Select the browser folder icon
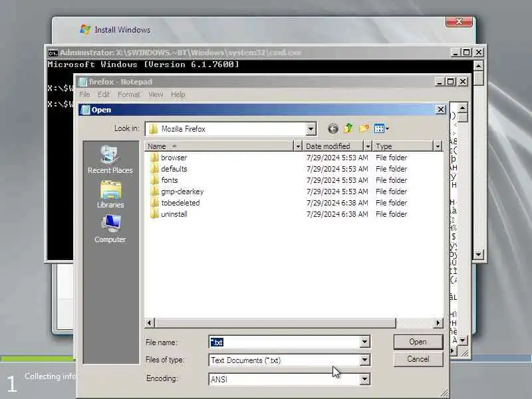Viewport: 532px width, 399px height. click(x=154, y=158)
